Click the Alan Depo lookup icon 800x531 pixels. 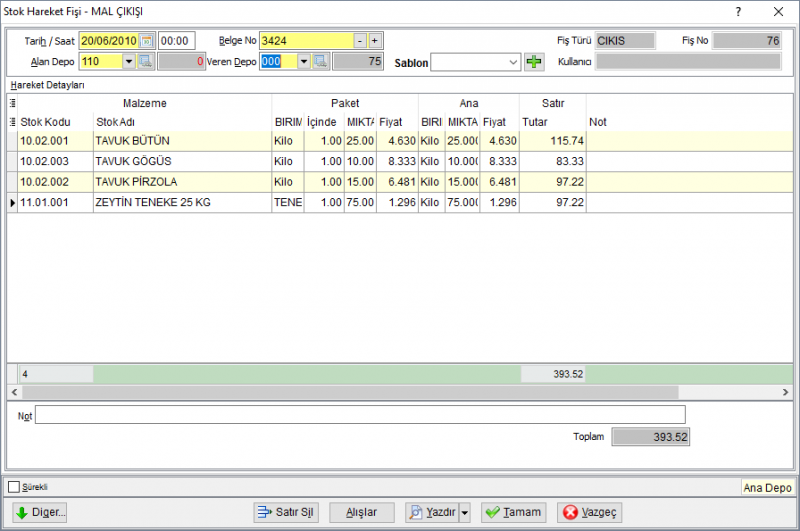pos(145,62)
